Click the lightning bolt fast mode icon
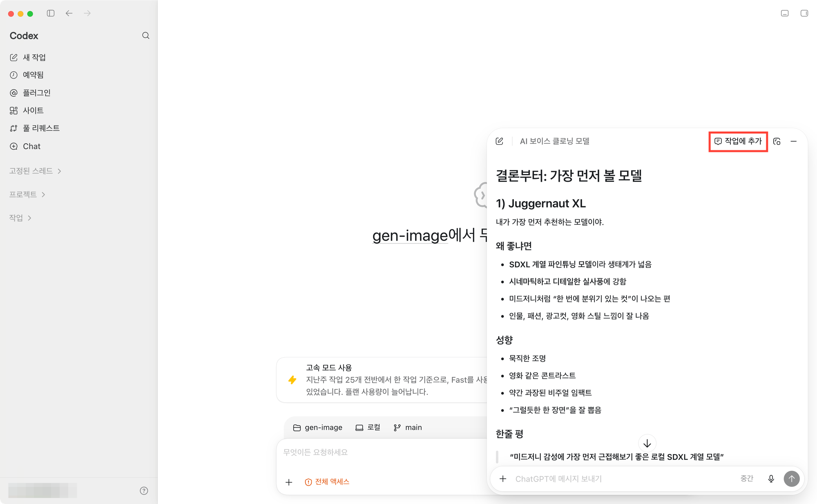Screen dimensions: 817x504 coord(292,380)
